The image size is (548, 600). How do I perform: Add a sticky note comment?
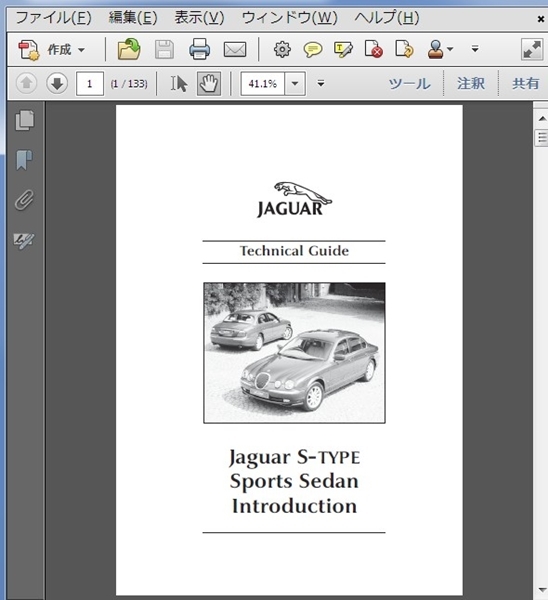(x=313, y=50)
